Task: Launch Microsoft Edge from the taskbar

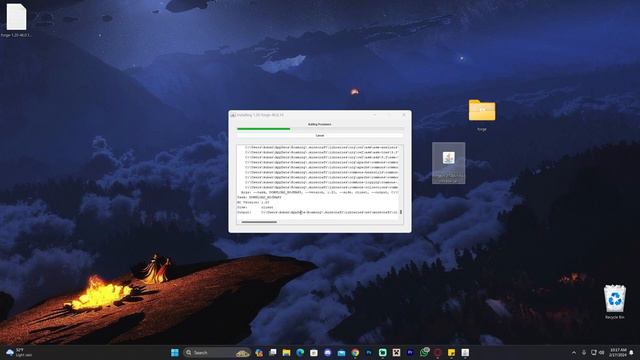Action: click(300, 352)
